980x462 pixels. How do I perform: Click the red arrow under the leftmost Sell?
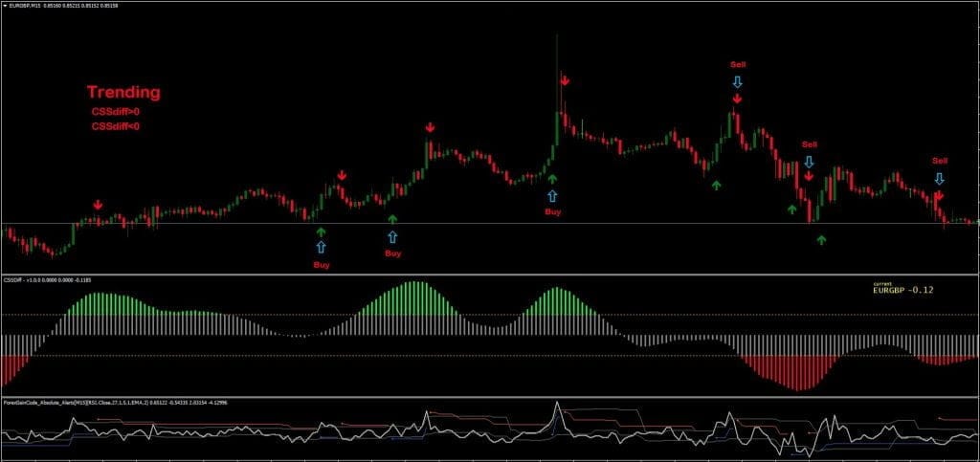click(737, 99)
